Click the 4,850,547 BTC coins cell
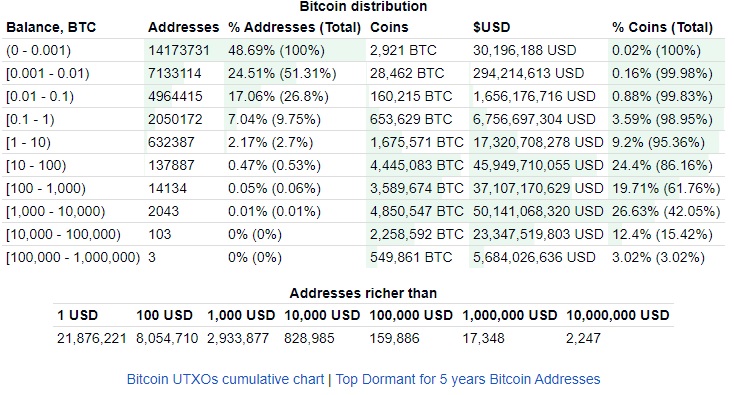The image size is (734, 395). 417,211
